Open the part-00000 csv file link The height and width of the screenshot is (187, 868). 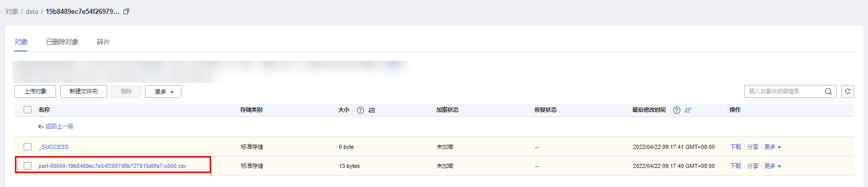pos(112,166)
